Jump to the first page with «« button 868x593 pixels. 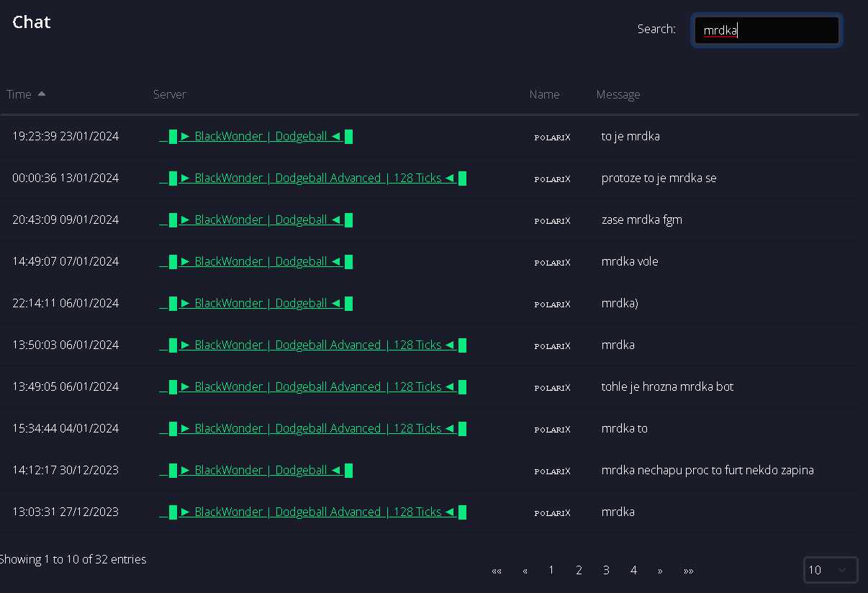tap(497, 571)
